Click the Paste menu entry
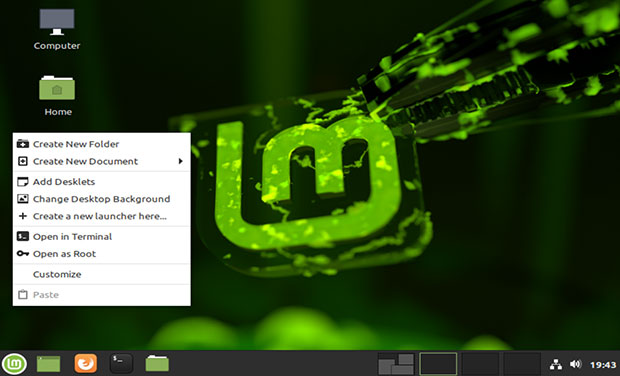620x376 pixels. click(102, 295)
